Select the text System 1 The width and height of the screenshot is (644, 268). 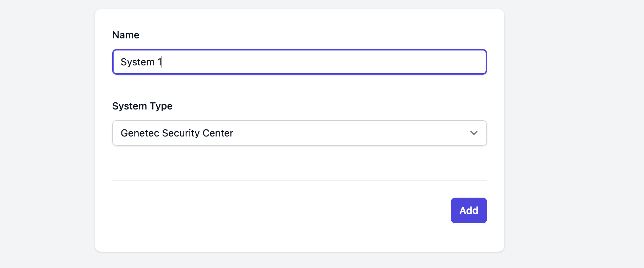click(x=141, y=61)
